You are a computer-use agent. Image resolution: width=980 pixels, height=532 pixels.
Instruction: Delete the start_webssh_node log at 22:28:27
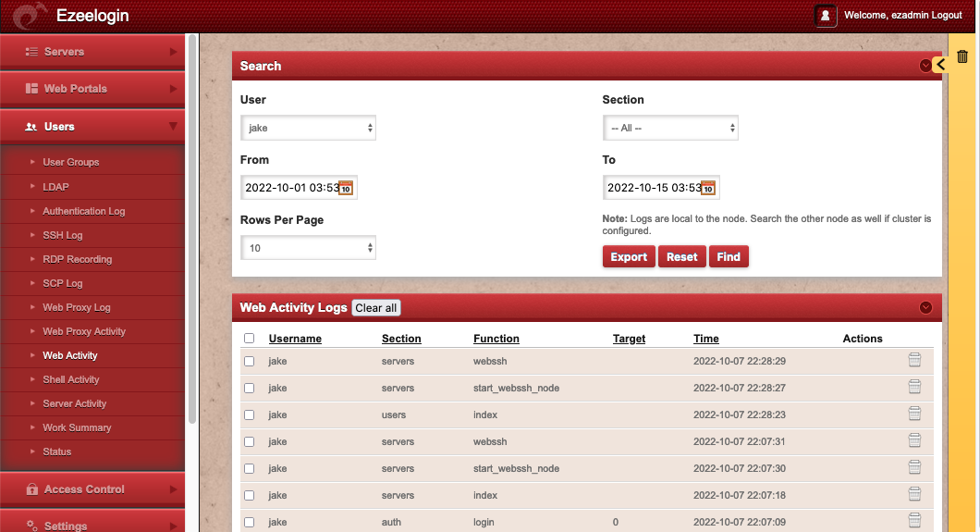coord(914,387)
